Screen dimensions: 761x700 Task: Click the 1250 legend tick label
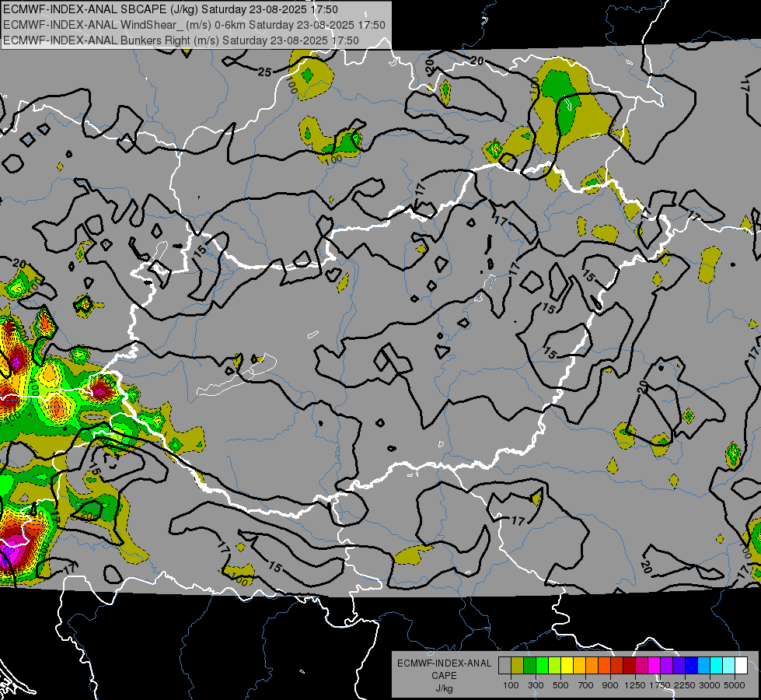[x=635, y=685]
